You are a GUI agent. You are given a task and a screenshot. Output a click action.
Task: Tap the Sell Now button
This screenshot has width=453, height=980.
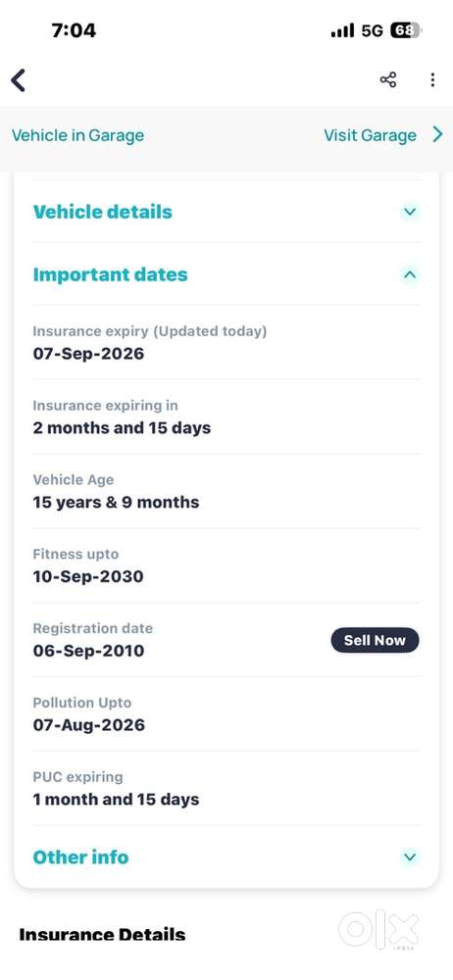pyautogui.click(x=375, y=640)
